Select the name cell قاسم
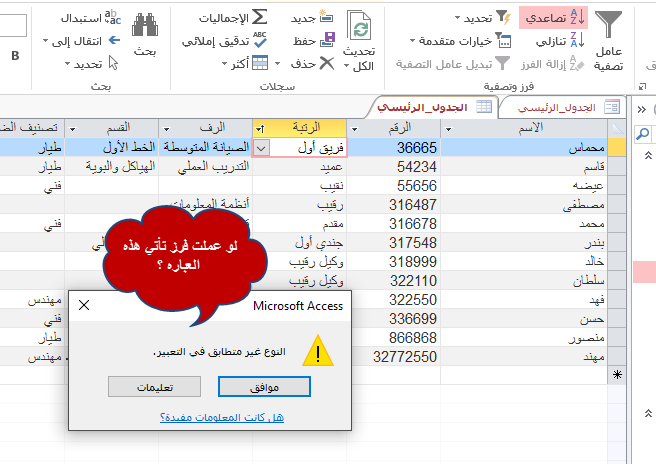The image size is (656, 464). pos(524,167)
